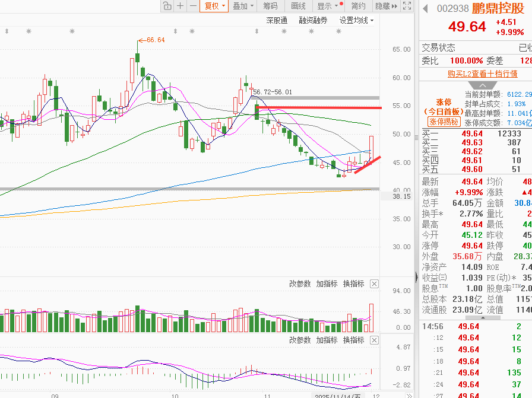Click the 购买L2查看十档行情 link
This screenshot has height=398, width=532.
tap(483, 74)
